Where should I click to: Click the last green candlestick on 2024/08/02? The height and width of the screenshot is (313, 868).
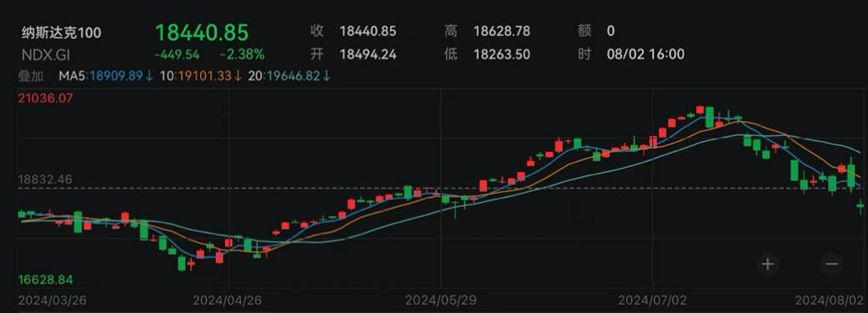click(x=860, y=206)
